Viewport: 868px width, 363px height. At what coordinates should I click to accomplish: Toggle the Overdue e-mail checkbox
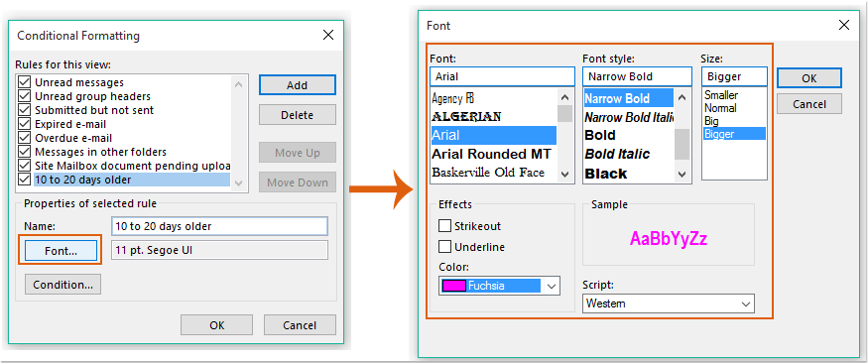pos(25,138)
